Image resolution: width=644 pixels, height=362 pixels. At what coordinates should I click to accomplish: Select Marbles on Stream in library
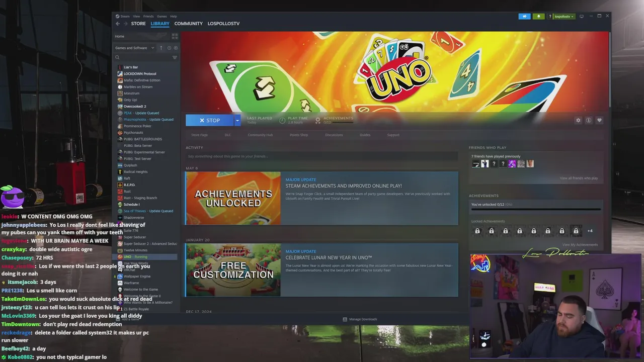(138, 86)
